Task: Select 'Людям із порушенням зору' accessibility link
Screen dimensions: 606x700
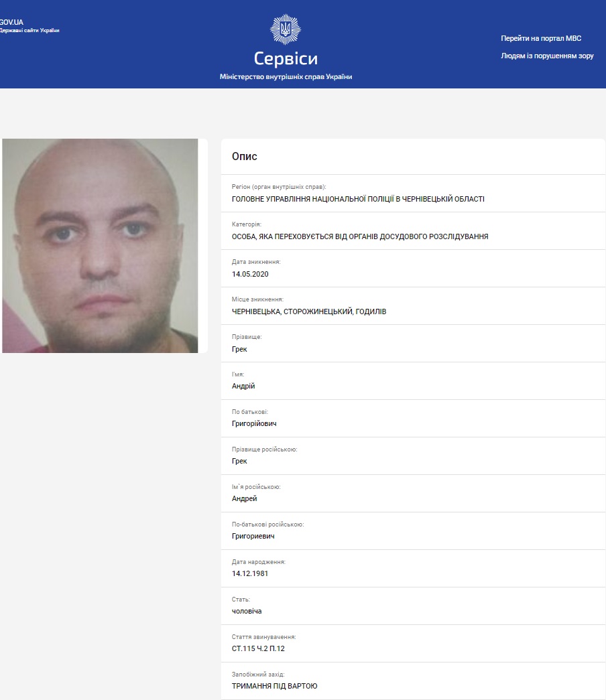Action: (547, 56)
